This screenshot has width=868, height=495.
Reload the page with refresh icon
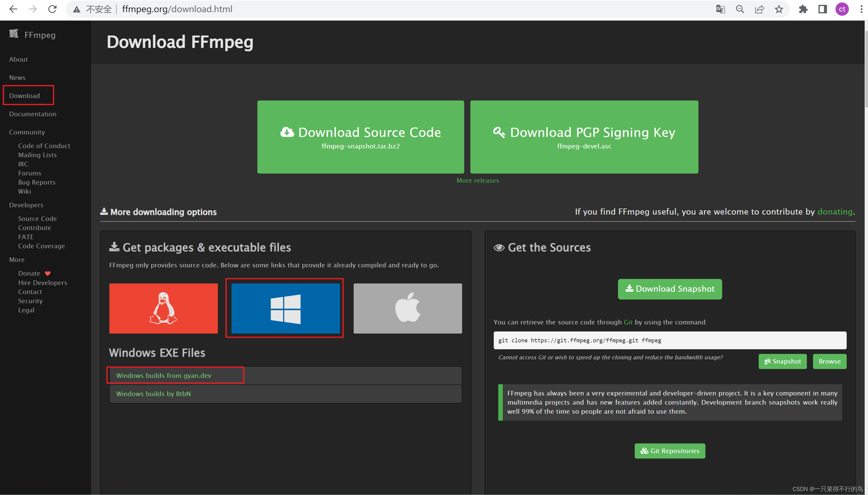(x=52, y=9)
